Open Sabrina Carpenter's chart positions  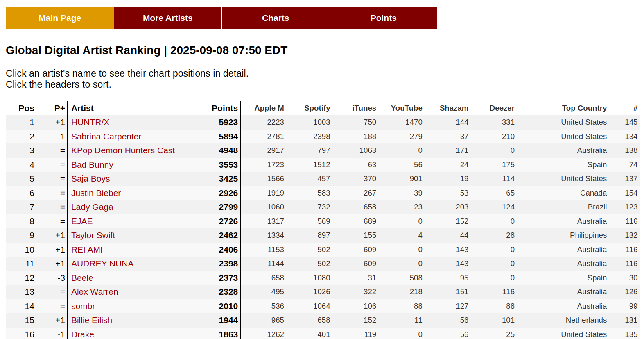click(x=106, y=137)
